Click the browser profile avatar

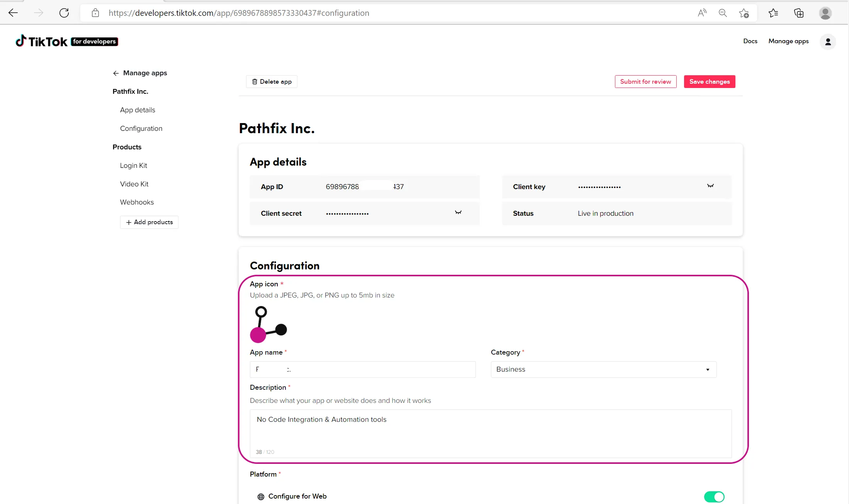click(x=825, y=13)
